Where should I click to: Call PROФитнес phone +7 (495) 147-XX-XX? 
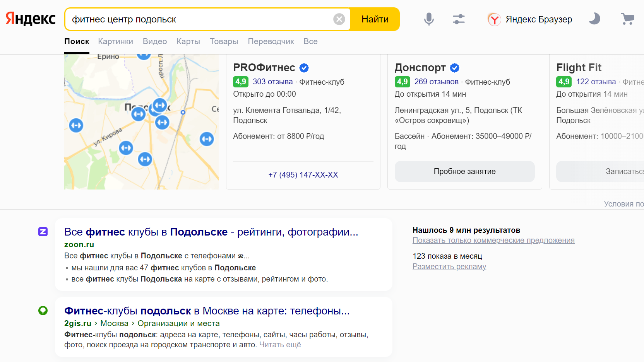pos(303,175)
